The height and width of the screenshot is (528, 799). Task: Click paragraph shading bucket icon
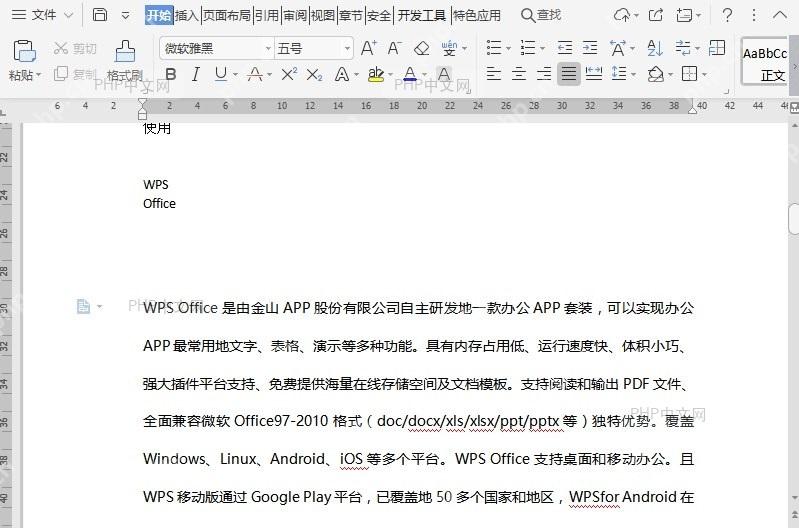tap(656, 74)
